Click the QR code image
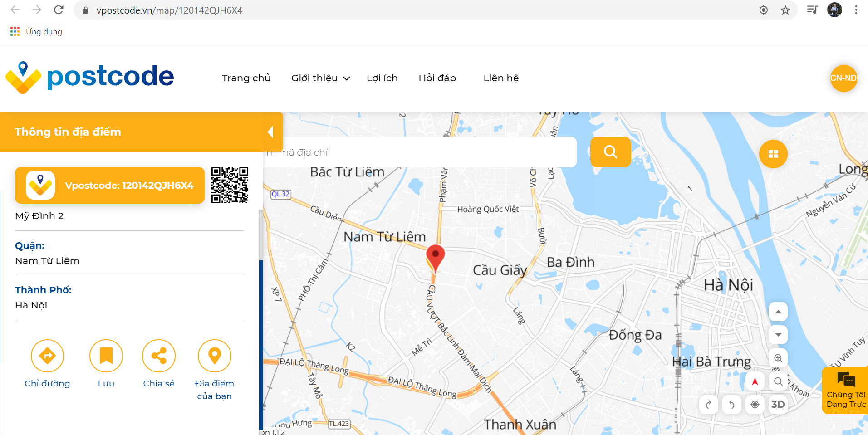Image resolution: width=868 pixels, height=435 pixels. (230, 185)
